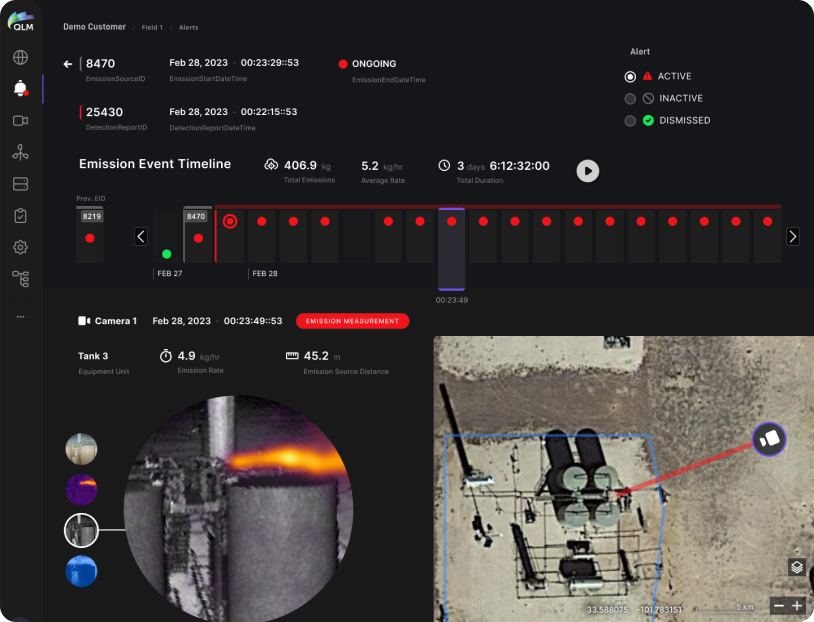Expand earlier events with the left timeline chevron
Image resolution: width=814 pixels, height=622 pixels.
[141, 236]
